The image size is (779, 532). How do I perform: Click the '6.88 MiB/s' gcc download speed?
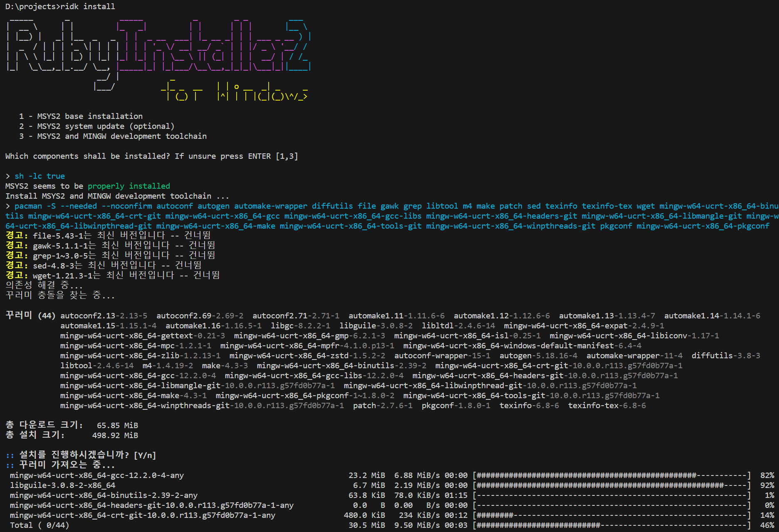point(417,475)
